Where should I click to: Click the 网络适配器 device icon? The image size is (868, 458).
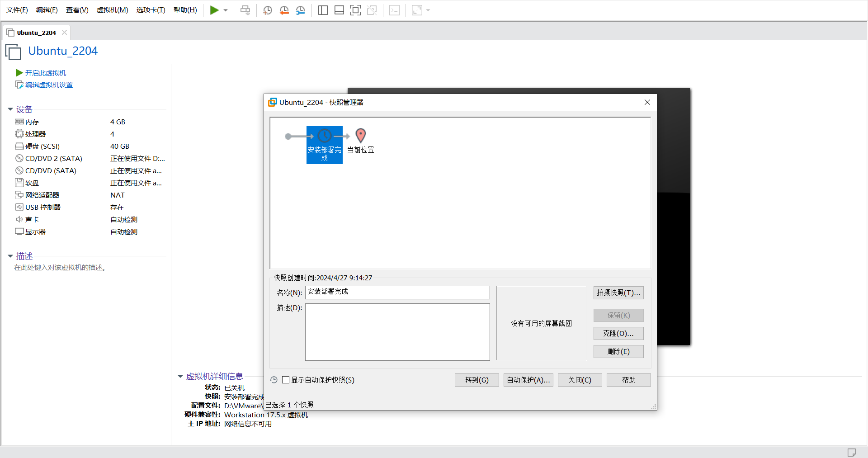pos(19,195)
